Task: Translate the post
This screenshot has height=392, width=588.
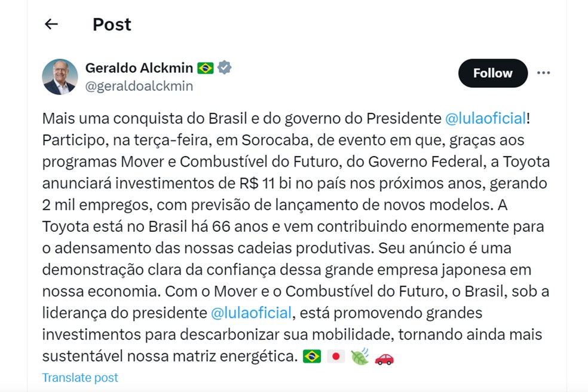Action: tap(80, 378)
